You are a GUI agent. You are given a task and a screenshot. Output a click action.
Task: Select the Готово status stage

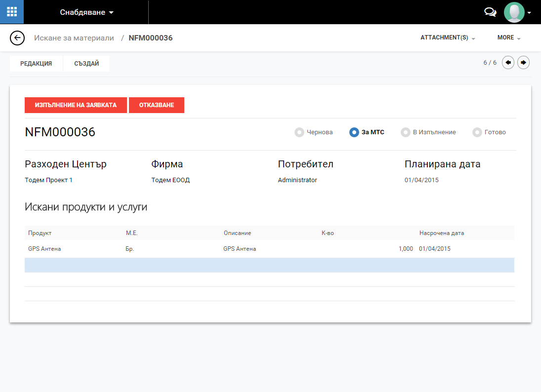pyautogui.click(x=489, y=132)
